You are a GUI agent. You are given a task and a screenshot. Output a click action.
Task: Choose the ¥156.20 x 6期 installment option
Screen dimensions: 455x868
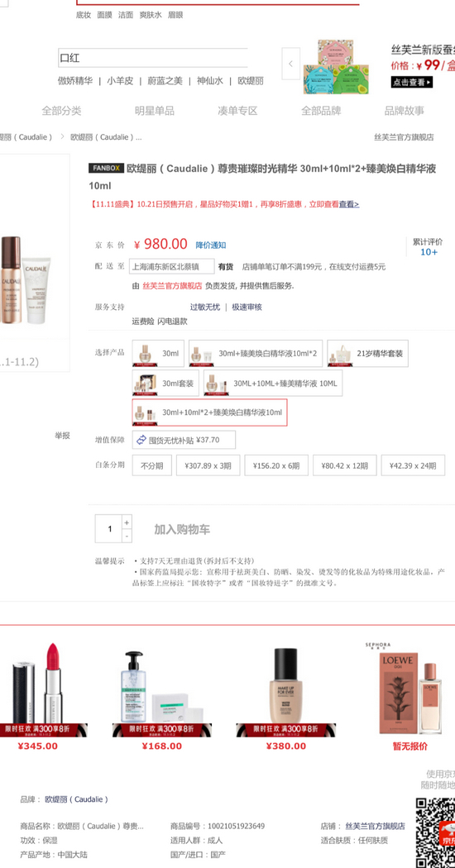(x=276, y=465)
